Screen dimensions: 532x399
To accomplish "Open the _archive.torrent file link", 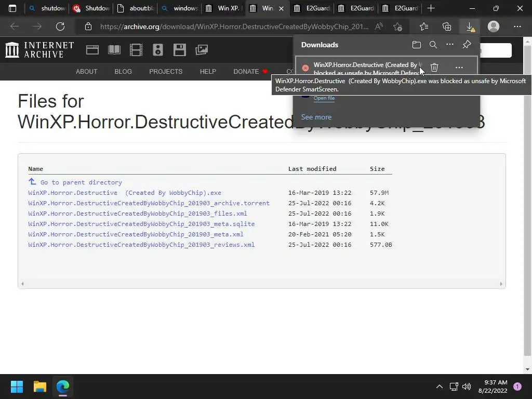I will pos(149,203).
